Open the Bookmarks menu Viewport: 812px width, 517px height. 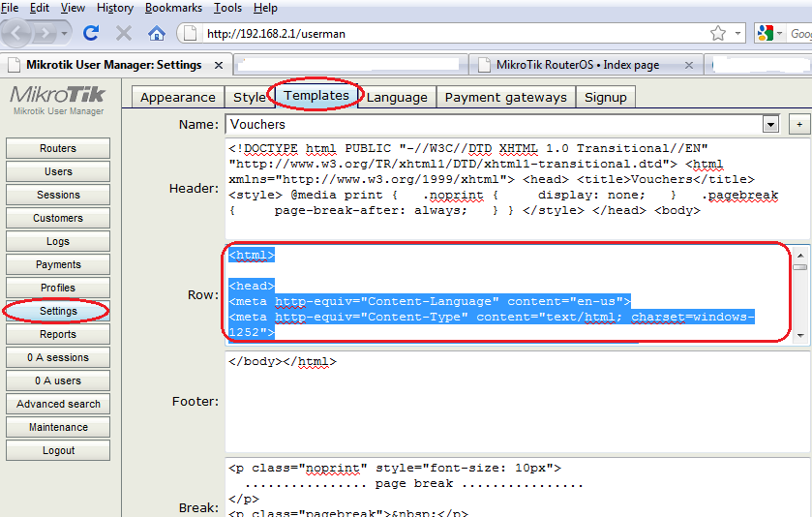[173, 8]
